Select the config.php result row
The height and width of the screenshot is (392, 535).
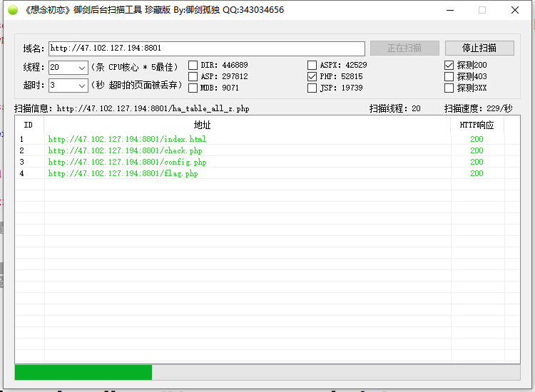[x=267, y=162]
